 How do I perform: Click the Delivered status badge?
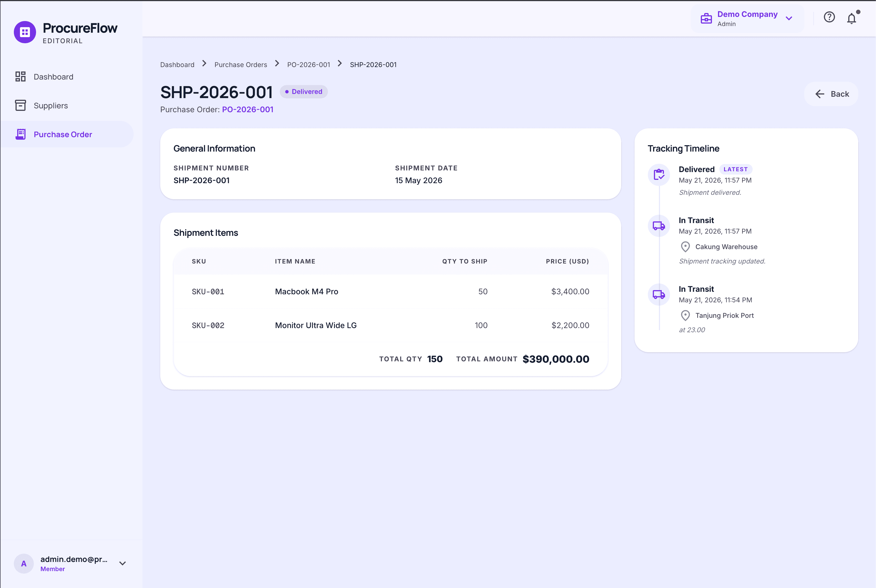[x=304, y=91]
